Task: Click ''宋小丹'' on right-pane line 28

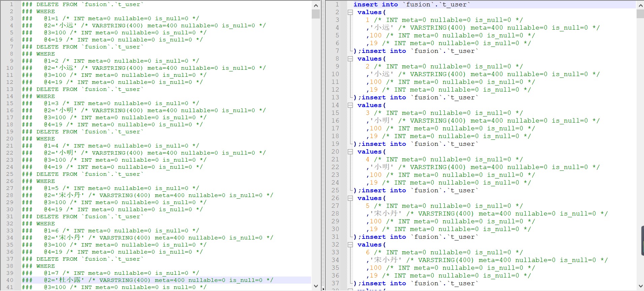Action: click(386, 214)
